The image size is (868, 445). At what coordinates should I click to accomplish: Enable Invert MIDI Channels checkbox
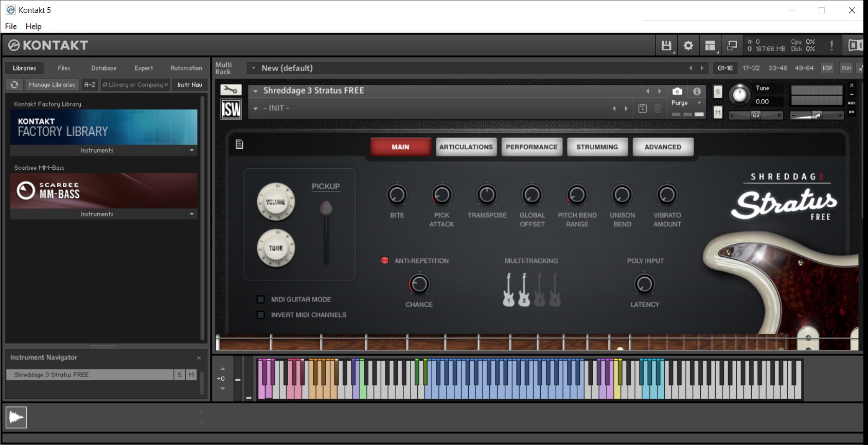pyautogui.click(x=260, y=315)
